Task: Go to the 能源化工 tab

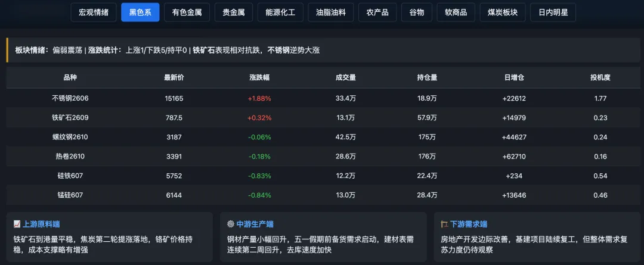Action: pyautogui.click(x=280, y=13)
